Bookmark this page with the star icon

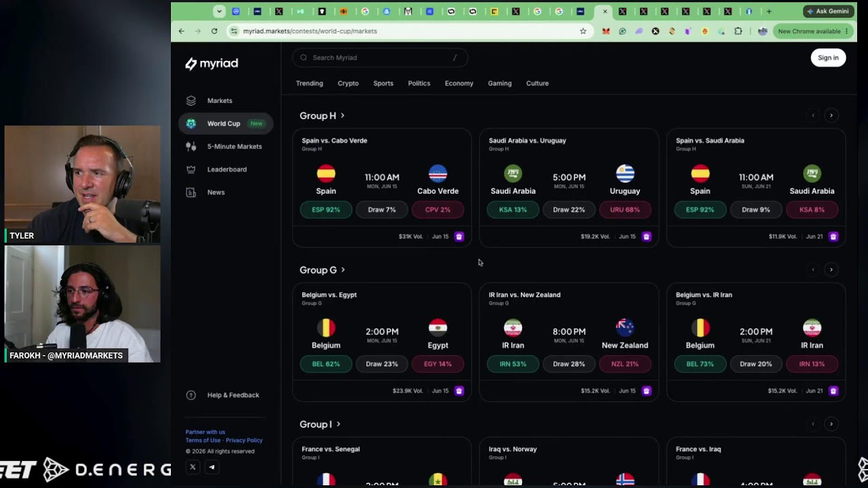coord(583,31)
